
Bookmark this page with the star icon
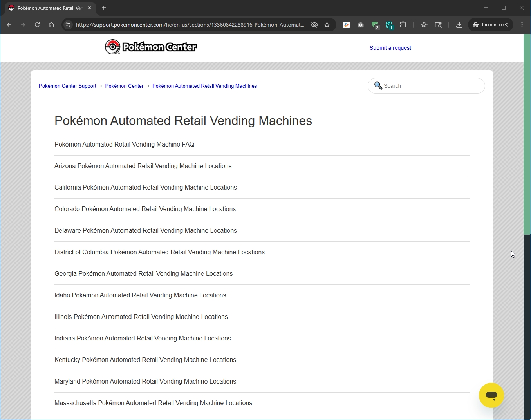click(327, 25)
